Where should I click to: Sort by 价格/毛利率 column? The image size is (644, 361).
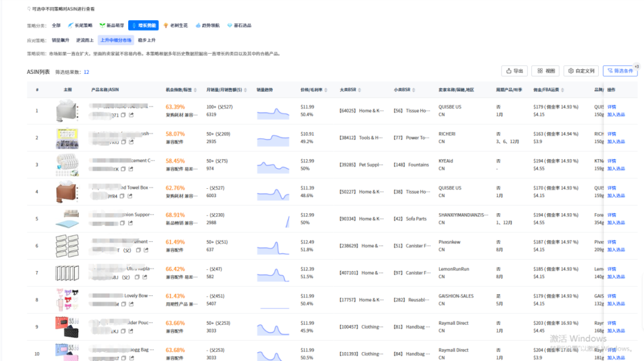(326, 90)
